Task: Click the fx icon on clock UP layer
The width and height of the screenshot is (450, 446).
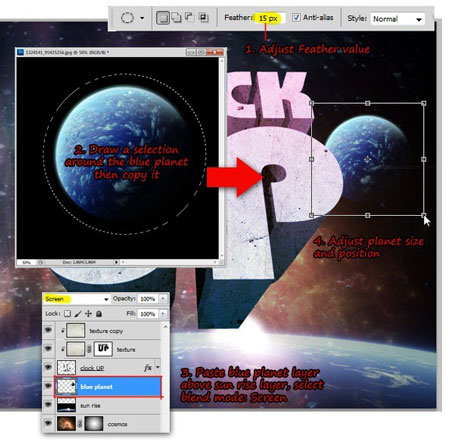Action: pos(148,367)
